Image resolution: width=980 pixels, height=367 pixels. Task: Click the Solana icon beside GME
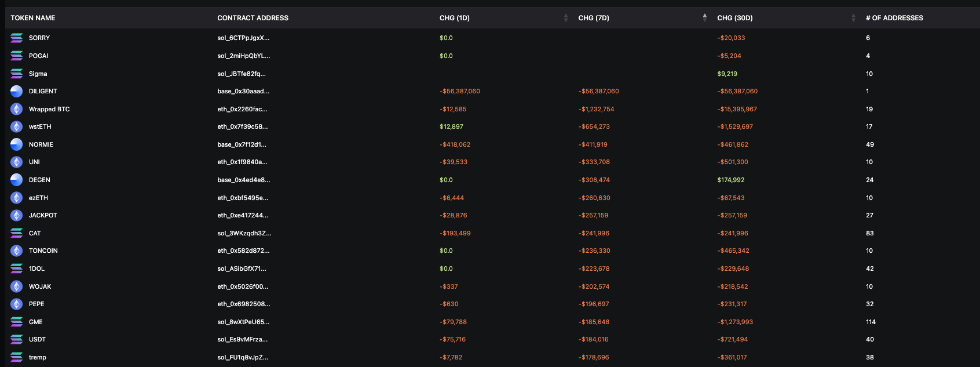[x=17, y=322]
